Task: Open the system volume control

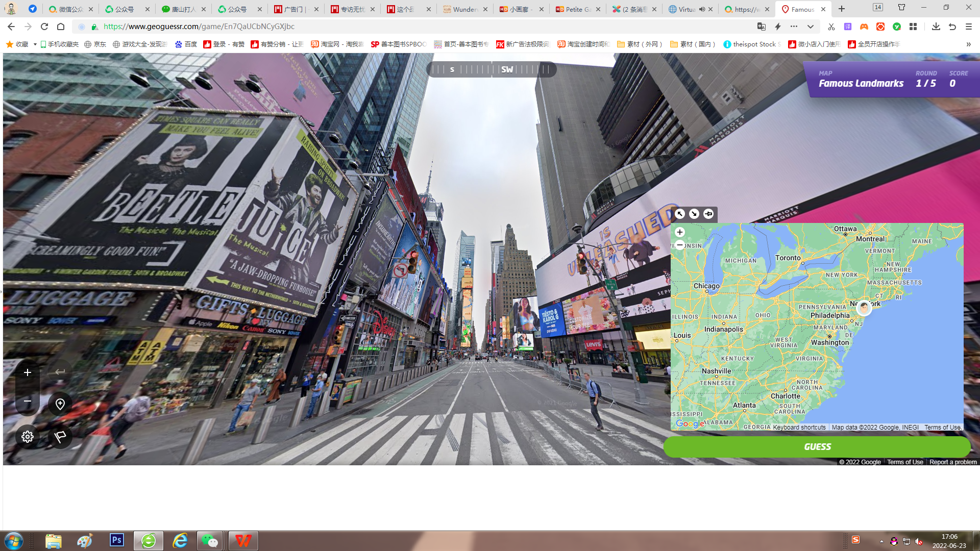Action: coord(919,541)
